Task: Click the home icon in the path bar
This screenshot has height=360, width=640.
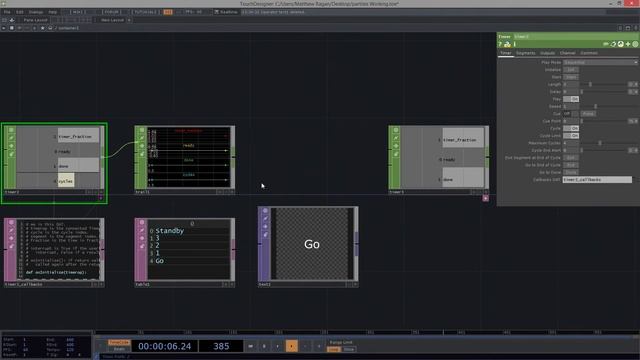Action: [x=50, y=28]
